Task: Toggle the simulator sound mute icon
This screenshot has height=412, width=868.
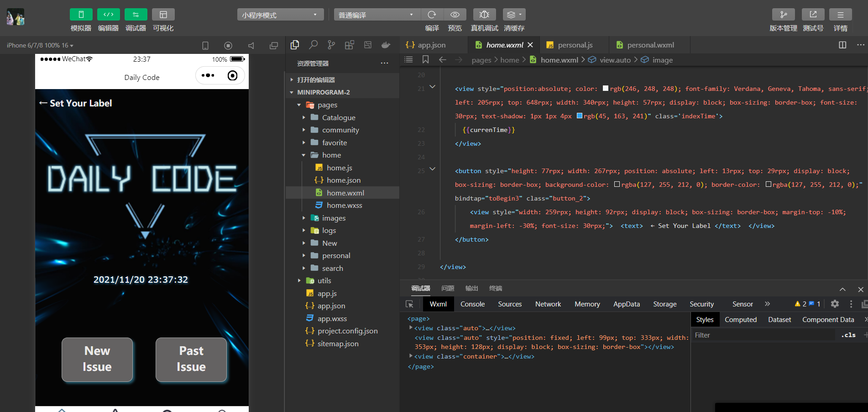Action: click(x=251, y=46)
